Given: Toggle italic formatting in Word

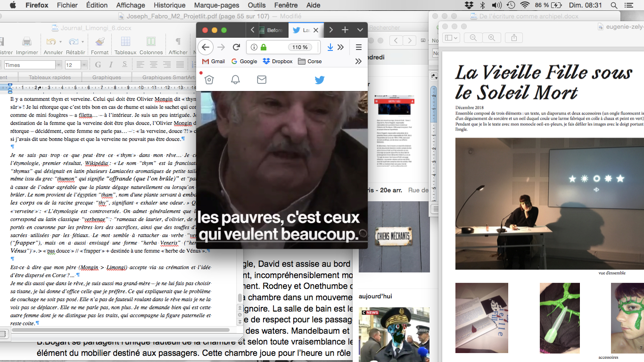Looking at the screenshot, I should pos(111,65).
